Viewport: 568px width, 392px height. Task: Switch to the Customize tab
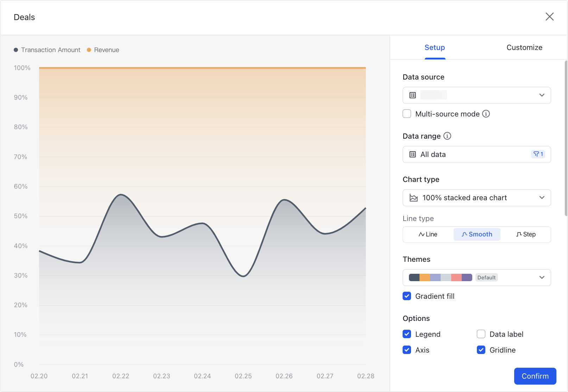point(524,48)
